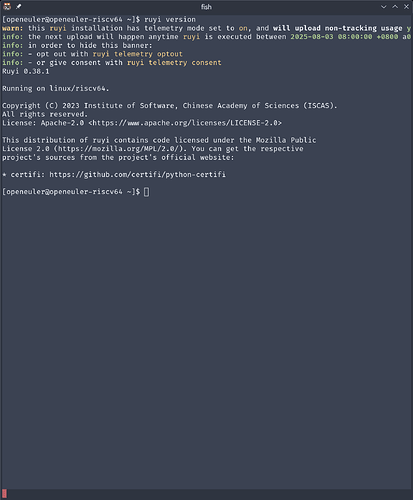Click the 'Running on linux/riscv64.' line
413x500 pixels.
(56, 89)
